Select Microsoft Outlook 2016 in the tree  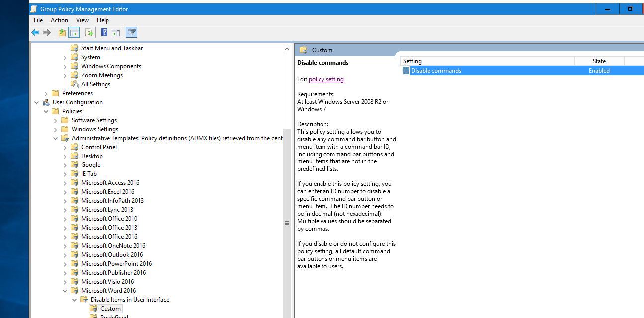pos(112,255)
